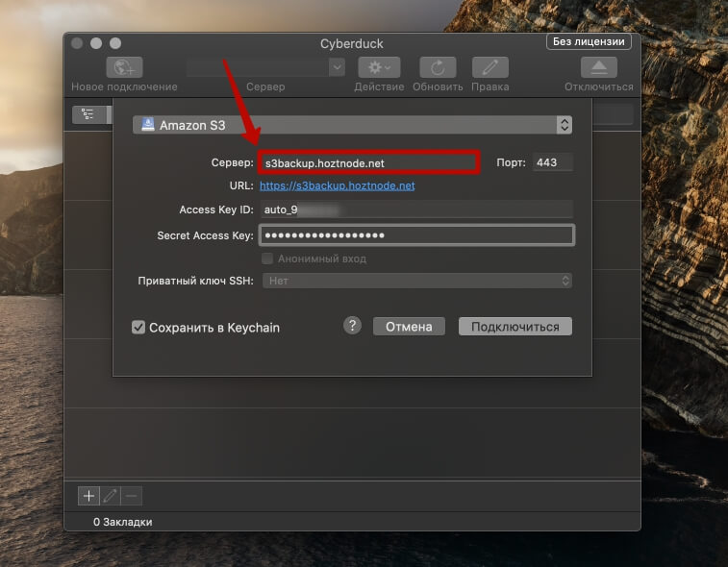Open the Приватный ключ SSH dropdown
This screenshot has height=567, width=728.
pos(416,281)
